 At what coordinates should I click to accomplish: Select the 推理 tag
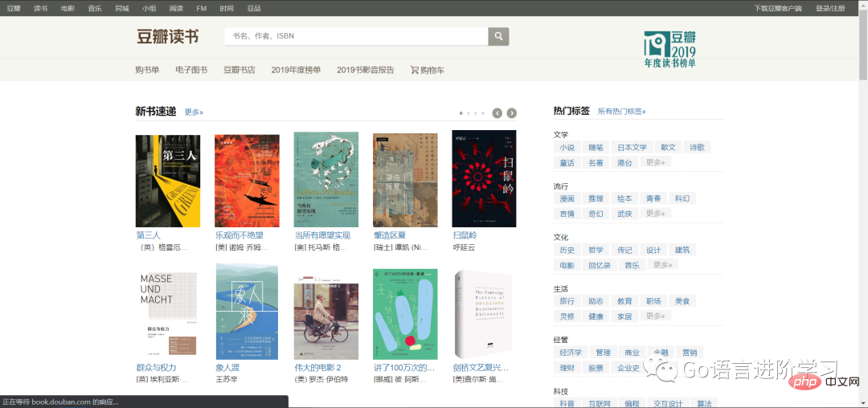coord(596,198)
